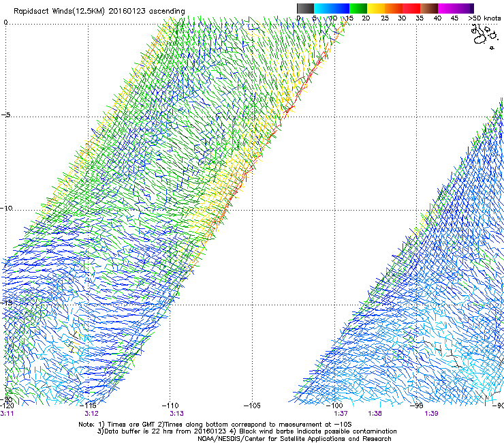The height and width of the screenshot is (443, 504).
Task: Click the -100 longitude axis label
Action: [334, 406]
